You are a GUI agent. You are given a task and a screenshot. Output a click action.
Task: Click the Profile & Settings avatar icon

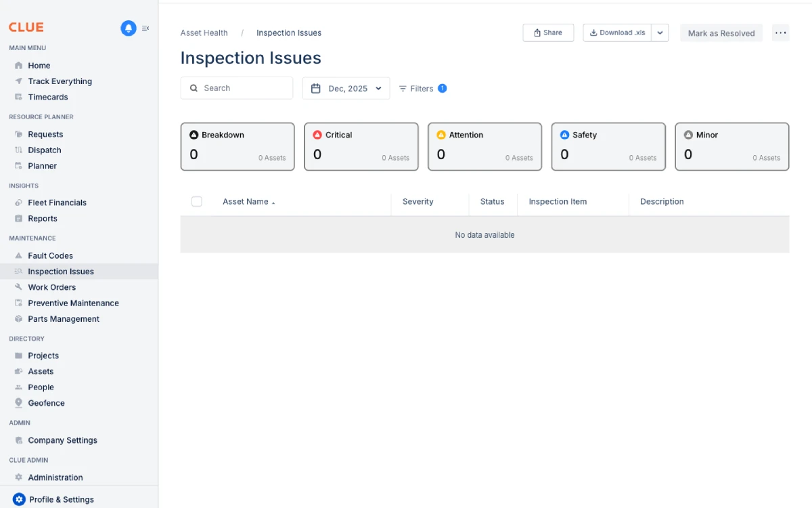click(x=19, y=499)
